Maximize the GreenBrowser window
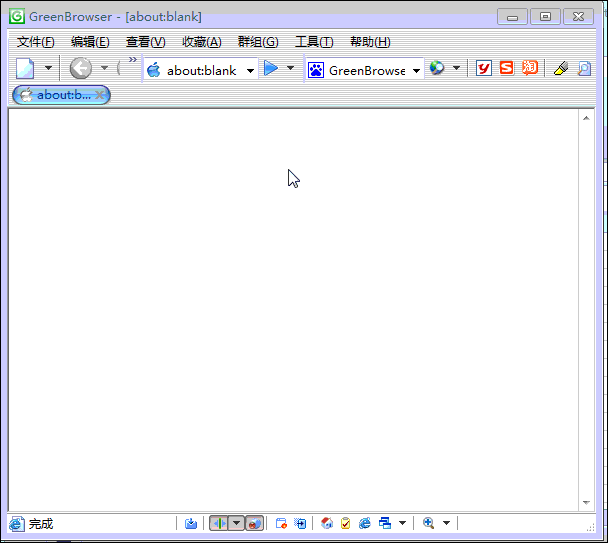Viewport: 608px width, 543px height. click(545, 17)
